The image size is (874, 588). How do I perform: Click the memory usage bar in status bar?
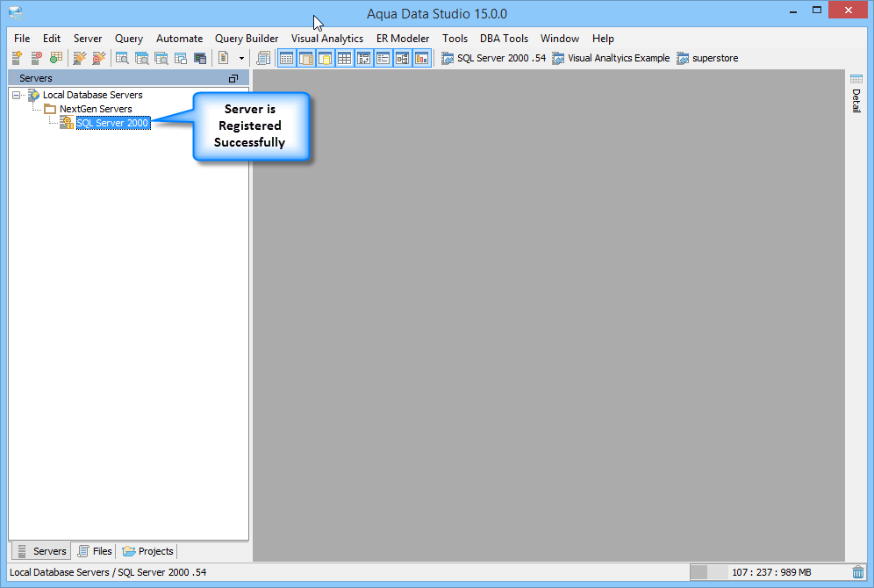click(x=709, y=572)
